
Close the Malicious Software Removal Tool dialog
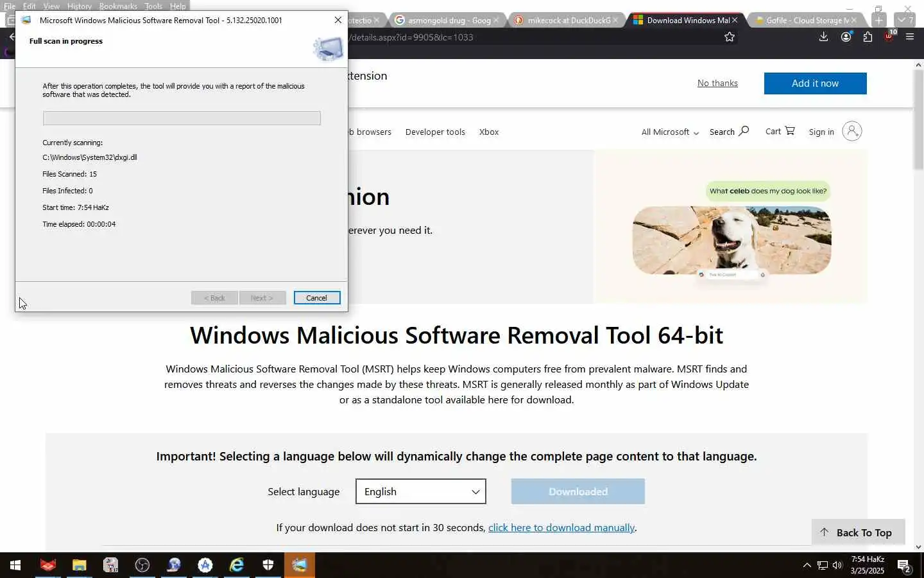(338, 20)
